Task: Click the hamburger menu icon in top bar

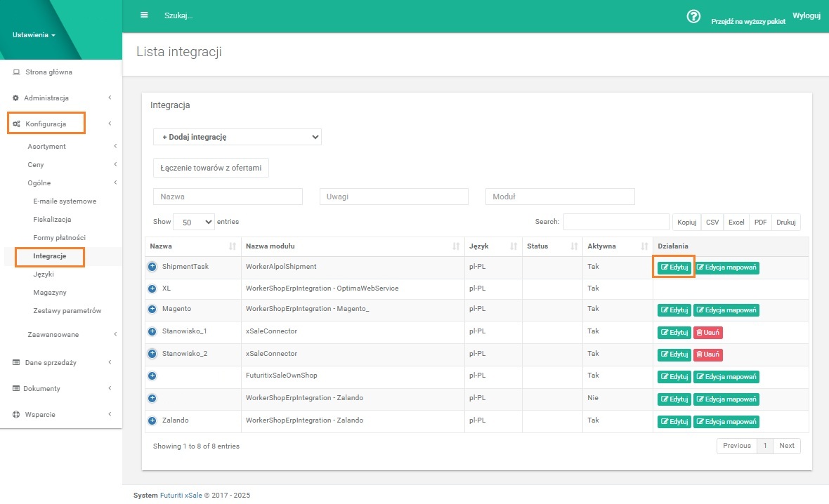Action: coord(144,15)
